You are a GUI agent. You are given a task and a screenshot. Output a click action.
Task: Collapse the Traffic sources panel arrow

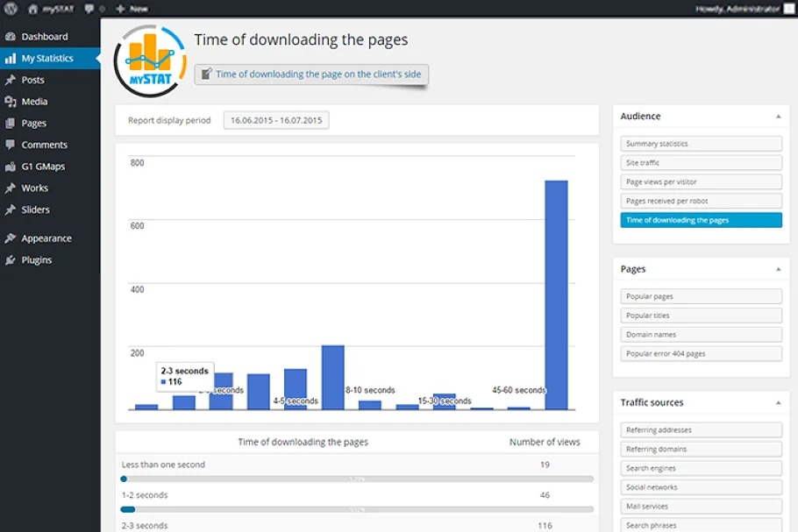pos(778,403)
